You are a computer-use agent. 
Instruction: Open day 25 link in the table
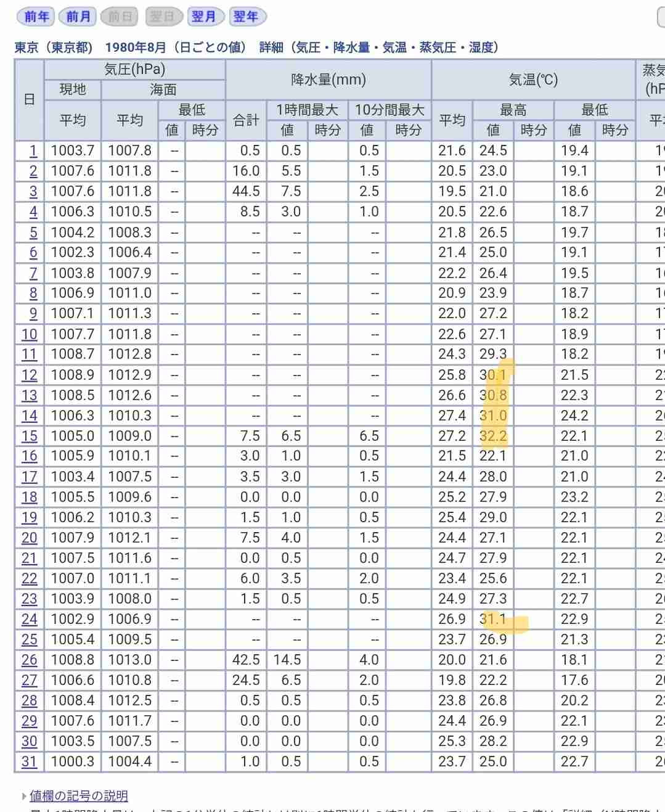[x=30, y=639]
